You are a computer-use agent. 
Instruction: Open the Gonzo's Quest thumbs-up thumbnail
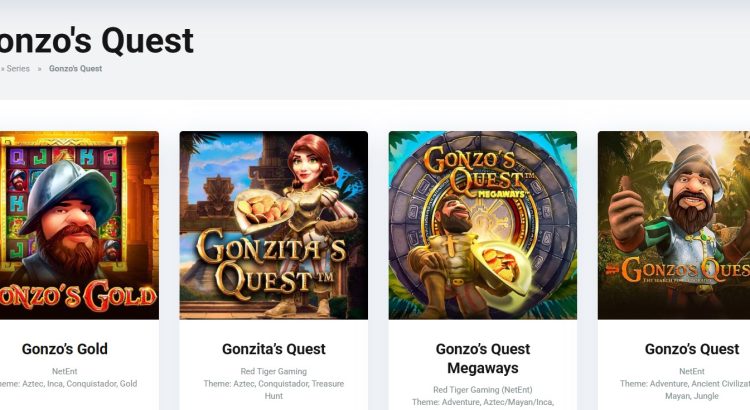(674, 225)
